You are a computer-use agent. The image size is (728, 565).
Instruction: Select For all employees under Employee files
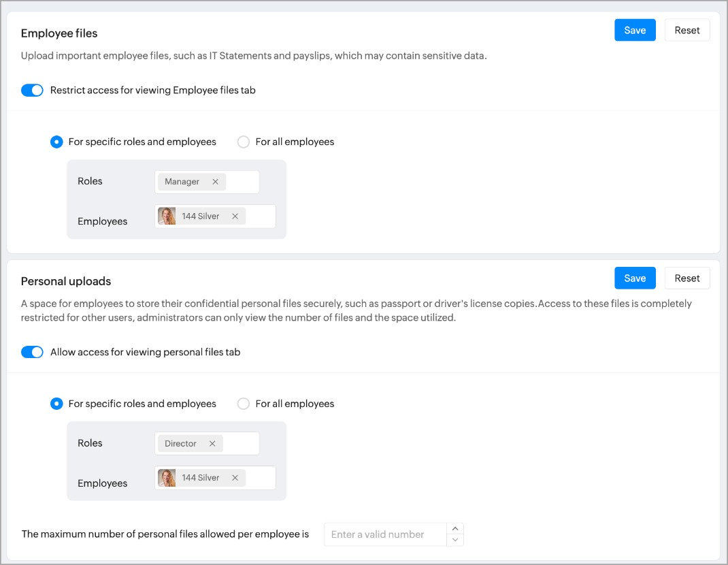click(x=244, y=142)
